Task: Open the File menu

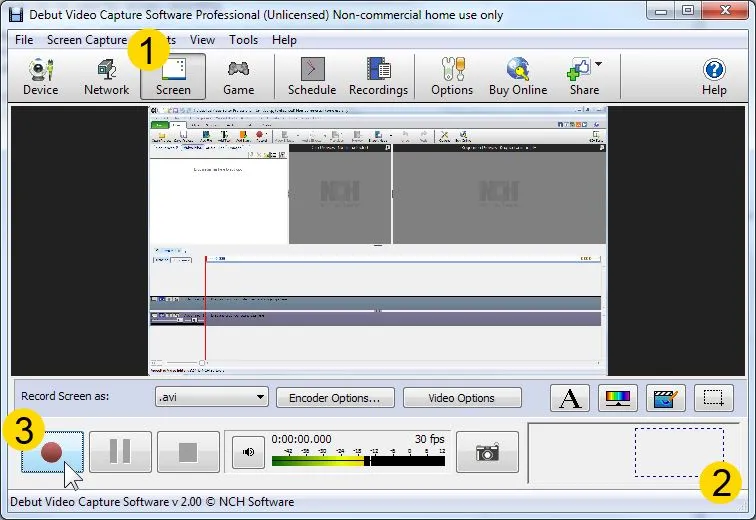Action: 24,40
